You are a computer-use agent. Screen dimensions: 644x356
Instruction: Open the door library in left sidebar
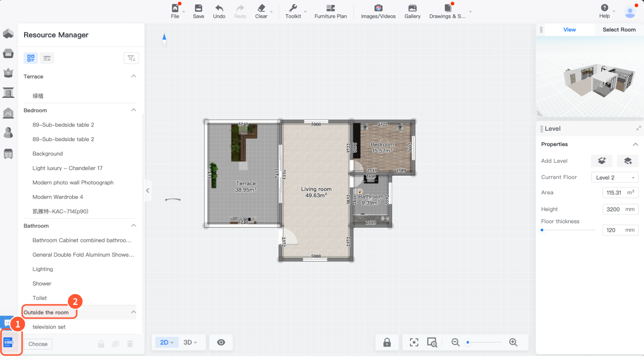coord(8,92)
